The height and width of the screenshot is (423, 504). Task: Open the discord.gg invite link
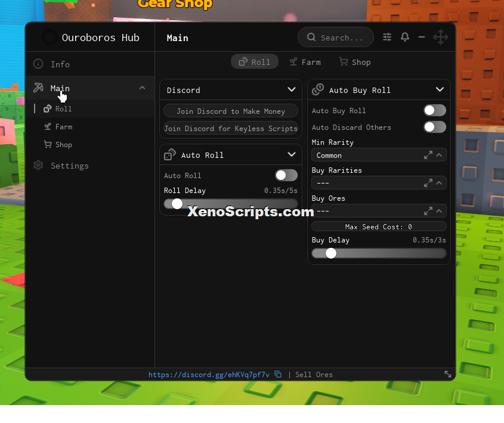point(209,375)
